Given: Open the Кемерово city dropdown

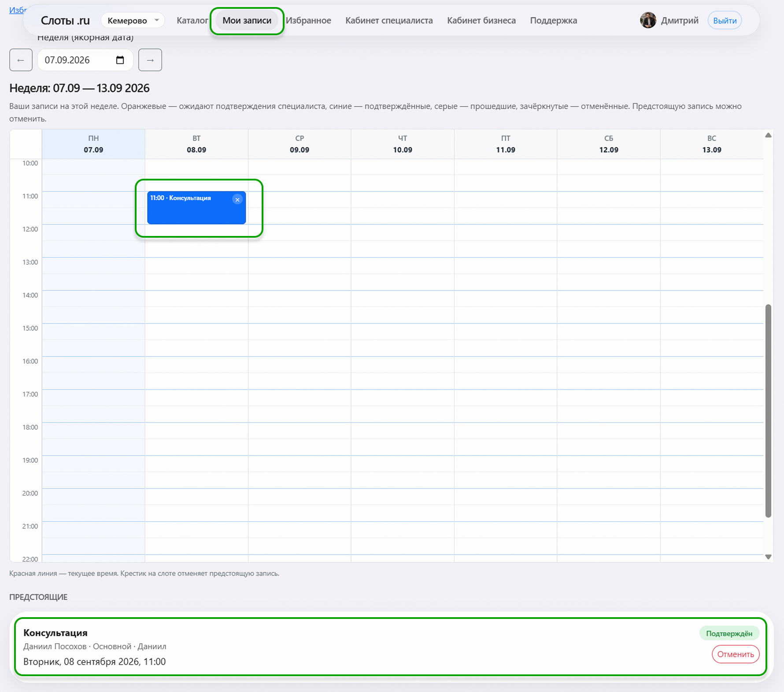Looking at the screenshot, I should point(133,20).
